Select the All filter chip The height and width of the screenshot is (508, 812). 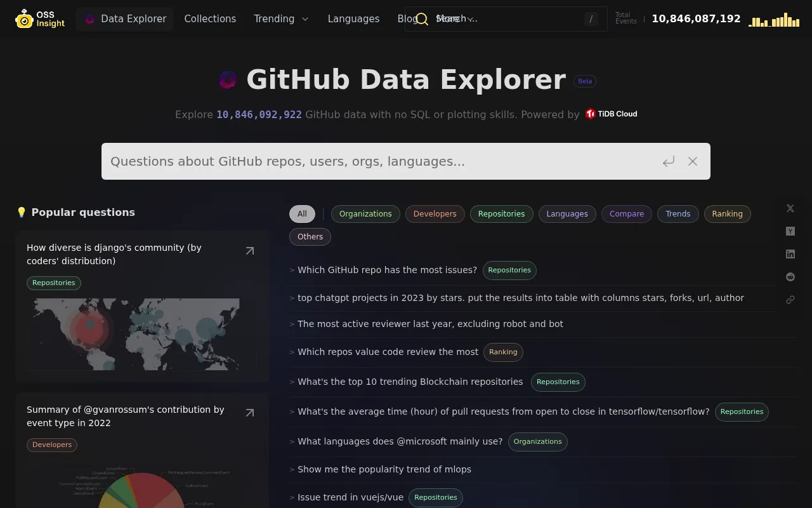point(302,214)
